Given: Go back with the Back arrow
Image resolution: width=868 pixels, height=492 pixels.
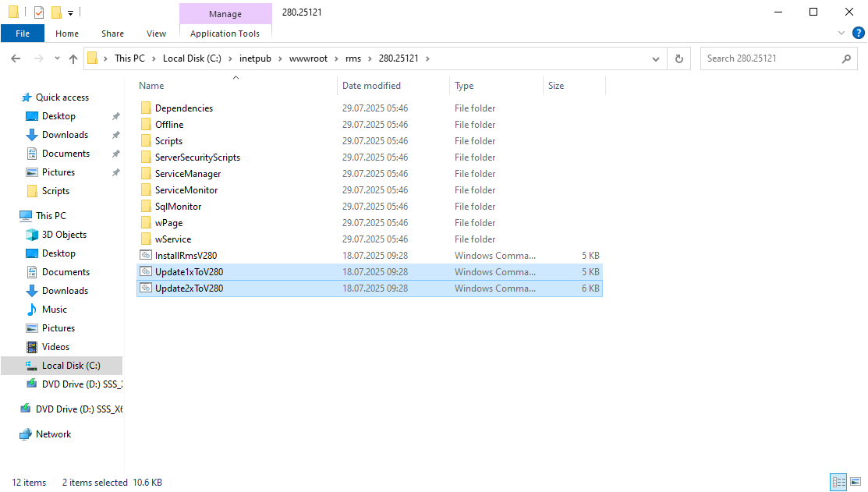Looking at the screenshot, I should click(16, 58).
